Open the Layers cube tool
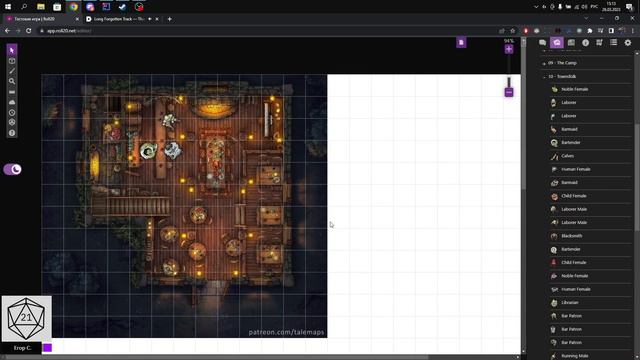640x360 pixels. (x=12, y=61)
